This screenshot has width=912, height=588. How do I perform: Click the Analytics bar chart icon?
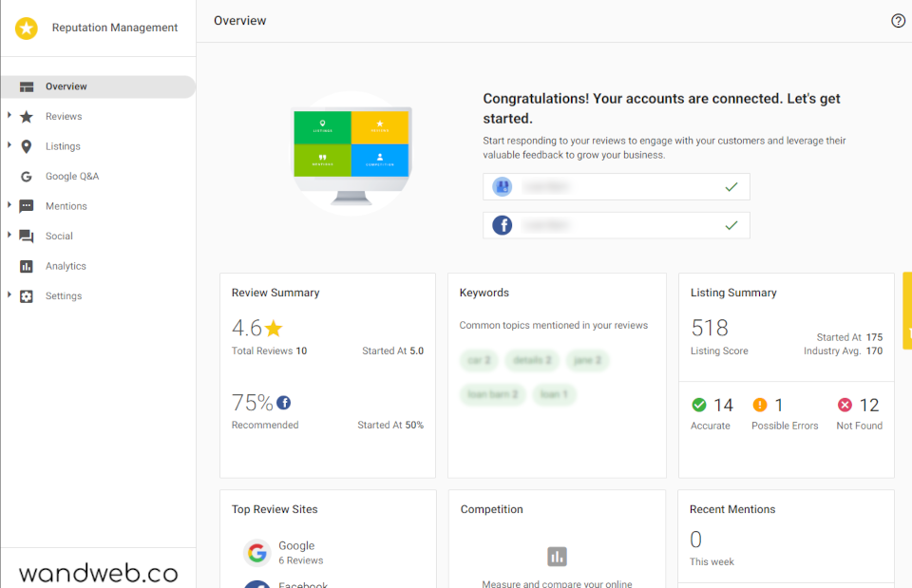[27, 266]
